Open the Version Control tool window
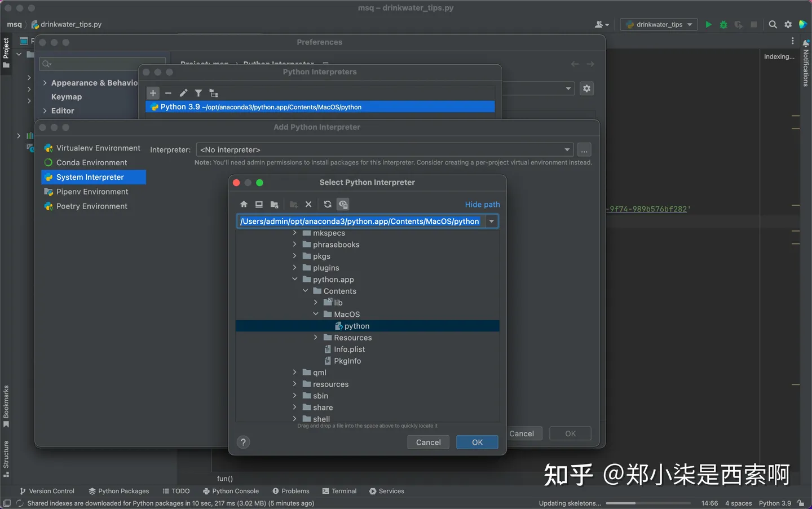This screenshot has width=812, height=509. pyautogui.click(x=47, y=491)
